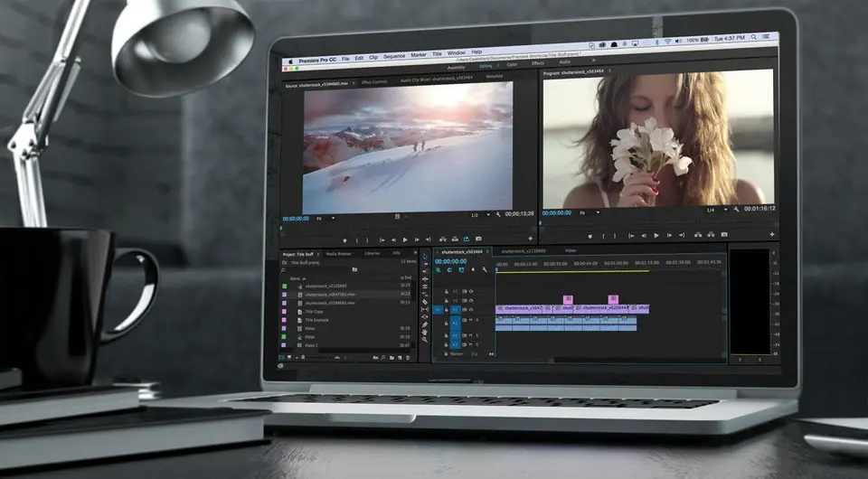Toggle track lock on V1
Screen dimensions: 868x479
446,310
